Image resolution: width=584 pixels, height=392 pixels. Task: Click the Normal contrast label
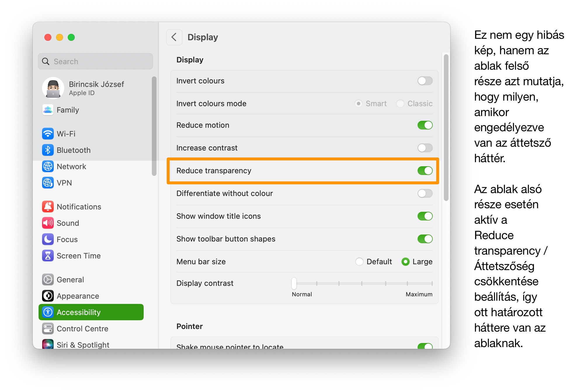pos(302,294)
